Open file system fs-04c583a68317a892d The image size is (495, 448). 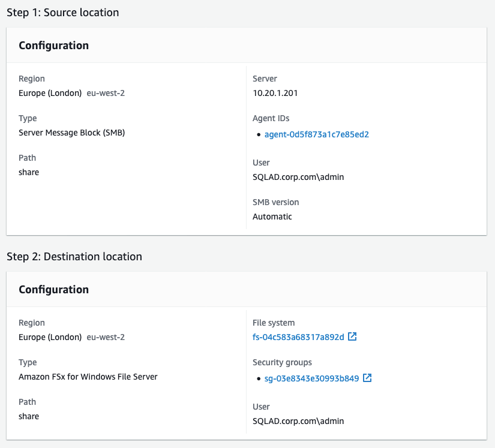coord(298,336)
